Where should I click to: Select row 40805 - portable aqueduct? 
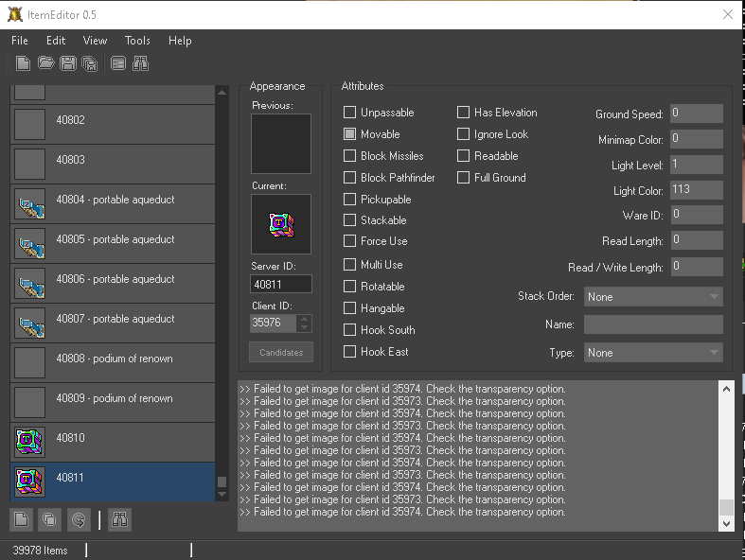click(x=113, y=244)
